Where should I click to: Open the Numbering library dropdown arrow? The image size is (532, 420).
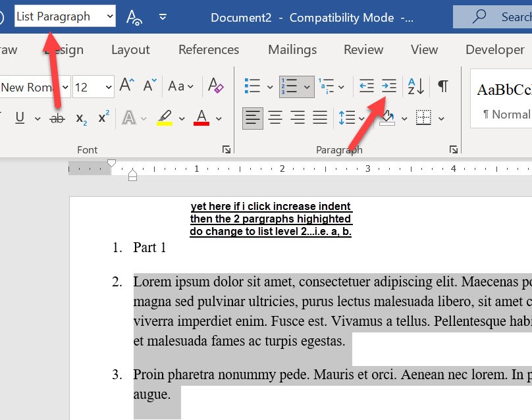point(307,87)
